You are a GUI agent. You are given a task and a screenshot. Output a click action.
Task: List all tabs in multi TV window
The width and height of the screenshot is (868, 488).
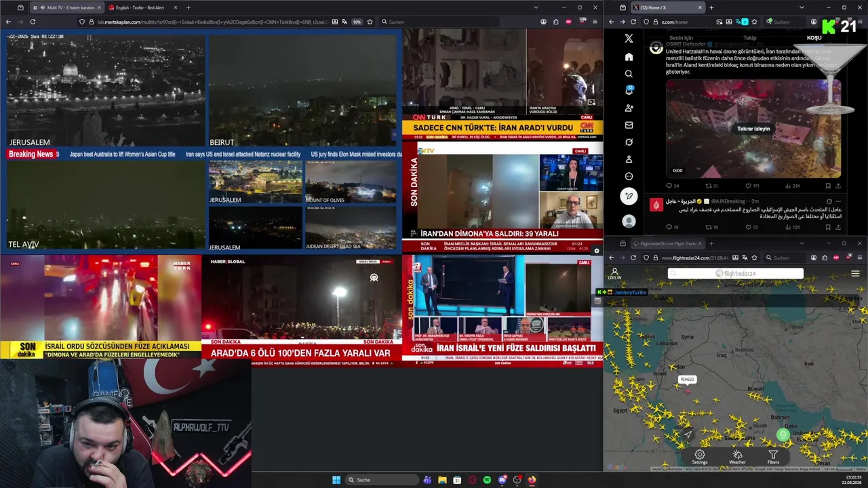coord(536,7)
